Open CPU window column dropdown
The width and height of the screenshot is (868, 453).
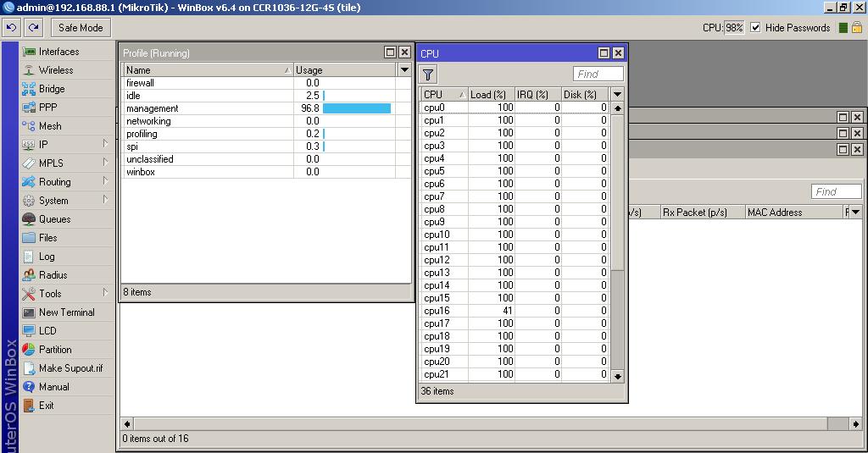click(617, 94)
